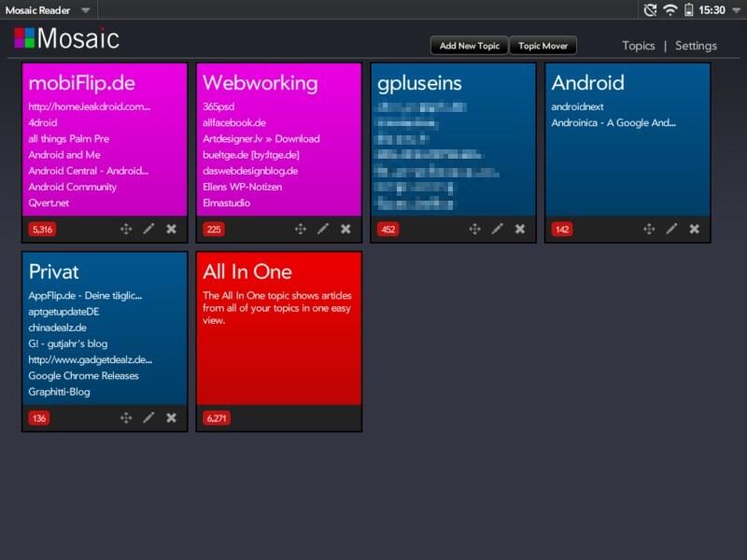
Task: Select the AppFlip.de feed in Privat
Action: point(85,295)
